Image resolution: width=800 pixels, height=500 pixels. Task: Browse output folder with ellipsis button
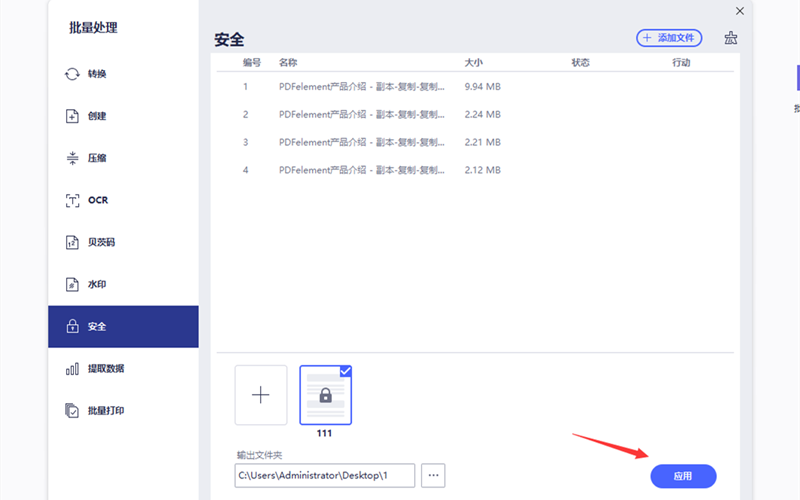433,476
